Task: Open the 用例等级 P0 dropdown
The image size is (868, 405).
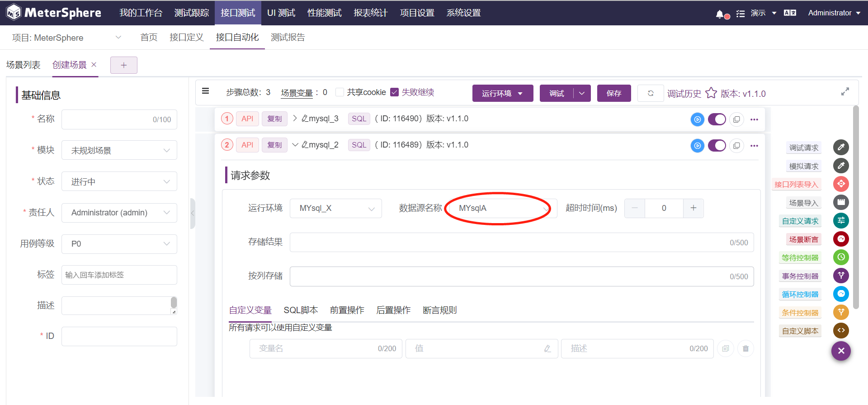Action: (119, 244)
